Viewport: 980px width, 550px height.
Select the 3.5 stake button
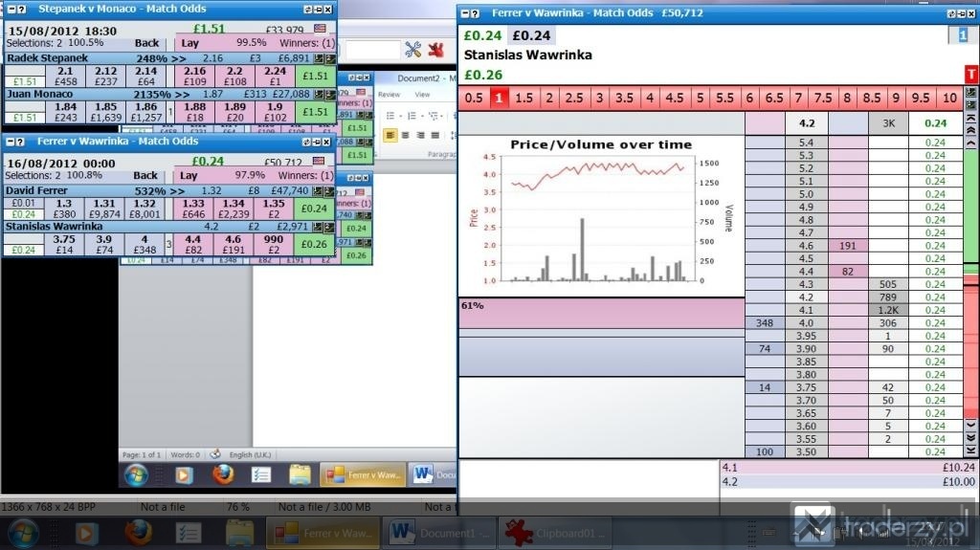[624, 99]
